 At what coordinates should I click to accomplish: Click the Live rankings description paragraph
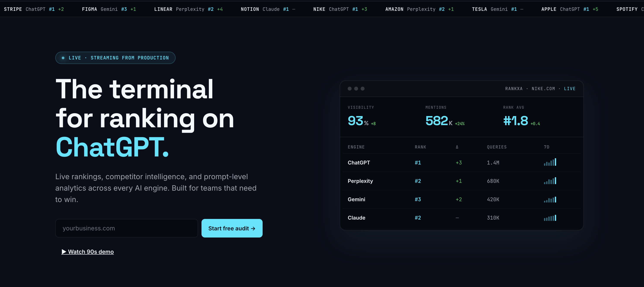(156, 188)
